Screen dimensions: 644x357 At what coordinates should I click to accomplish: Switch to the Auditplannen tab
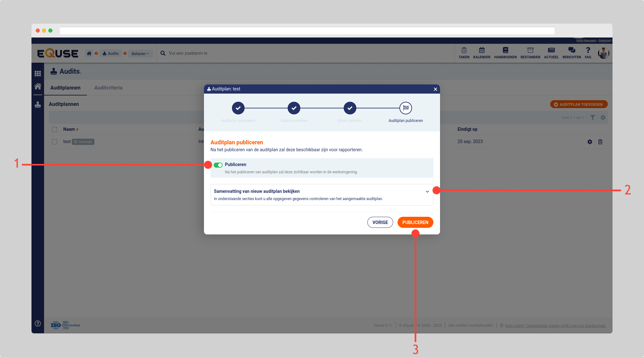[x=65, y=88]
